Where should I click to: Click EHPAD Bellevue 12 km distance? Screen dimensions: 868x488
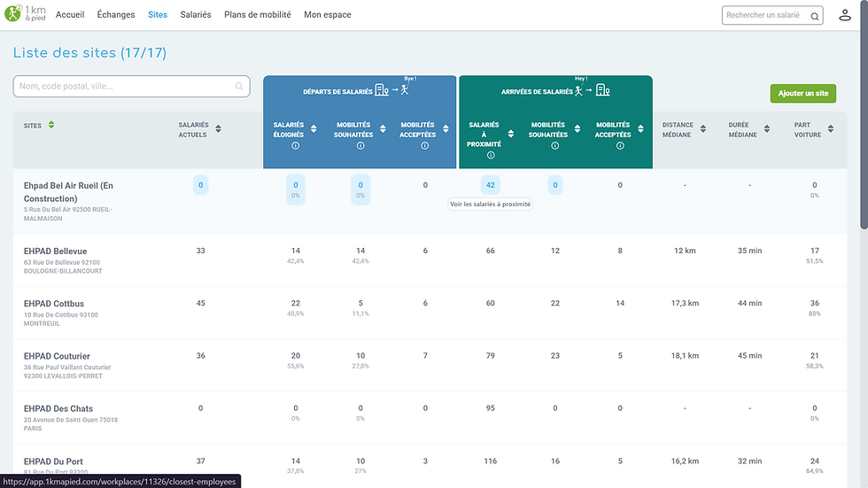point(685,251)
